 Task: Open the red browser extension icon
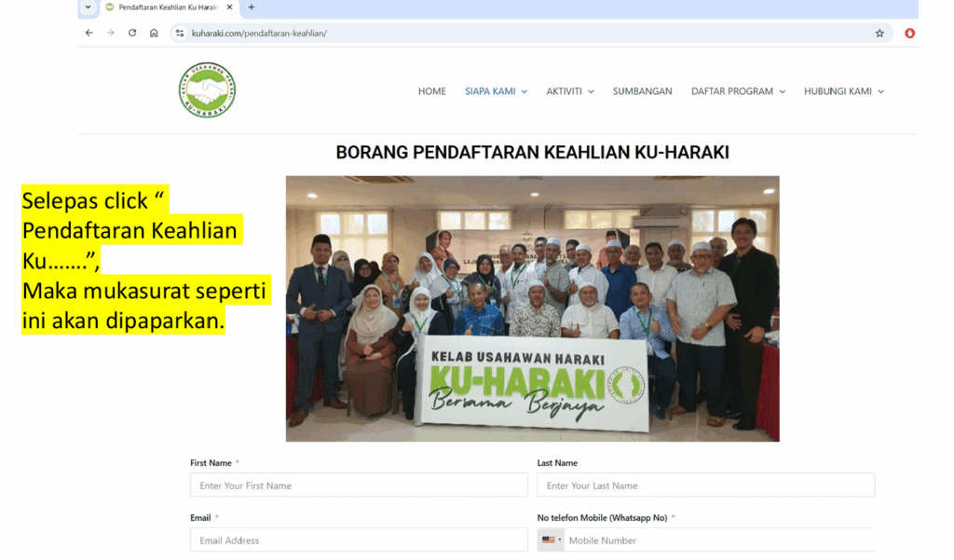pyautogui.click(x=909, y=33)
